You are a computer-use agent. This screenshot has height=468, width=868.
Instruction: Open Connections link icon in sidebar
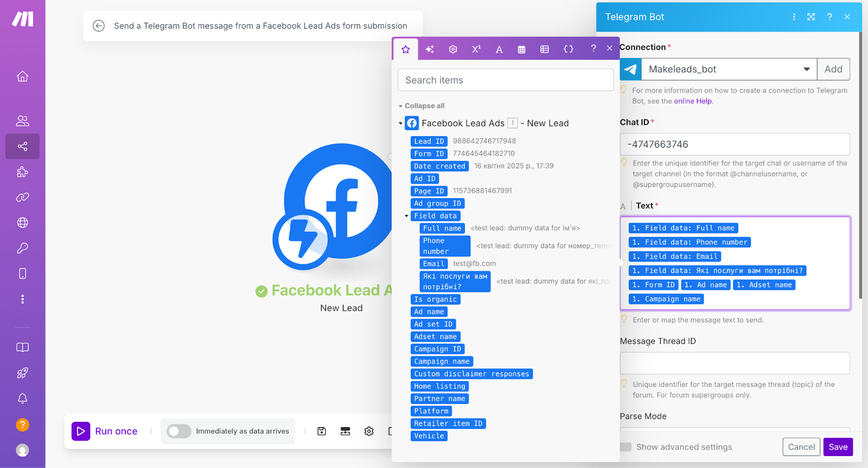(x=22, y=197)
